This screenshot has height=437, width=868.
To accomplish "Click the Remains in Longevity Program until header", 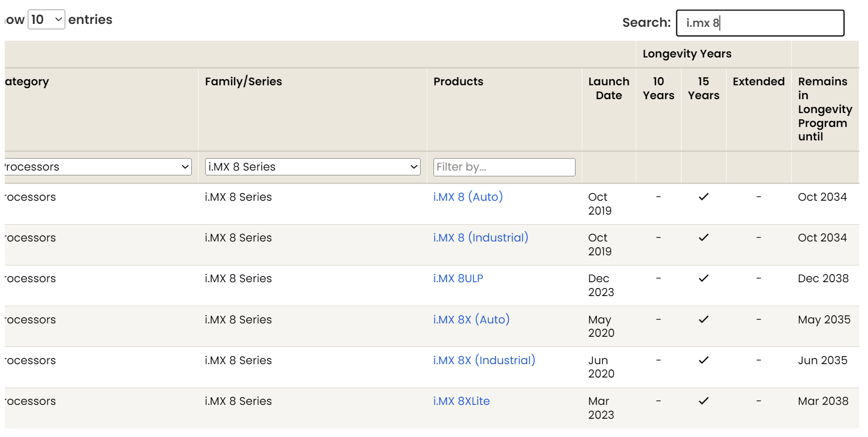I will (824, 109).
